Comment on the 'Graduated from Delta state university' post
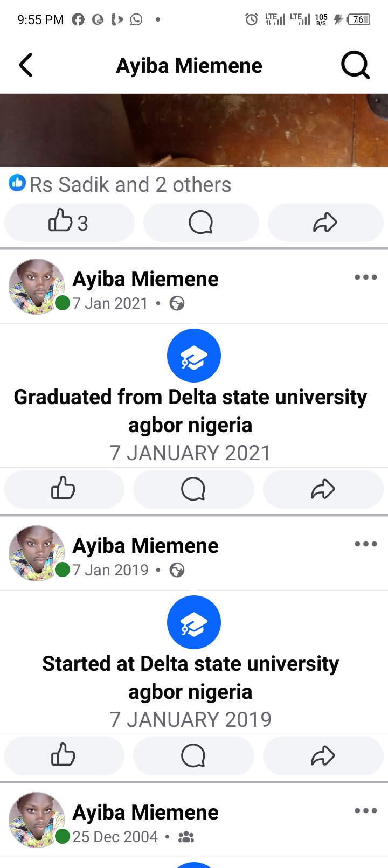 [x=193, y=489]
